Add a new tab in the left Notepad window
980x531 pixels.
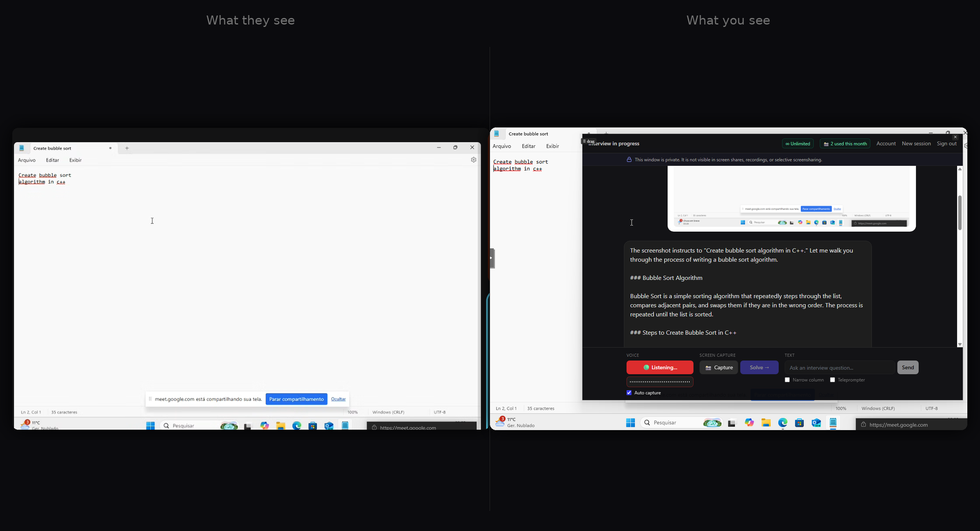point(127,148)
